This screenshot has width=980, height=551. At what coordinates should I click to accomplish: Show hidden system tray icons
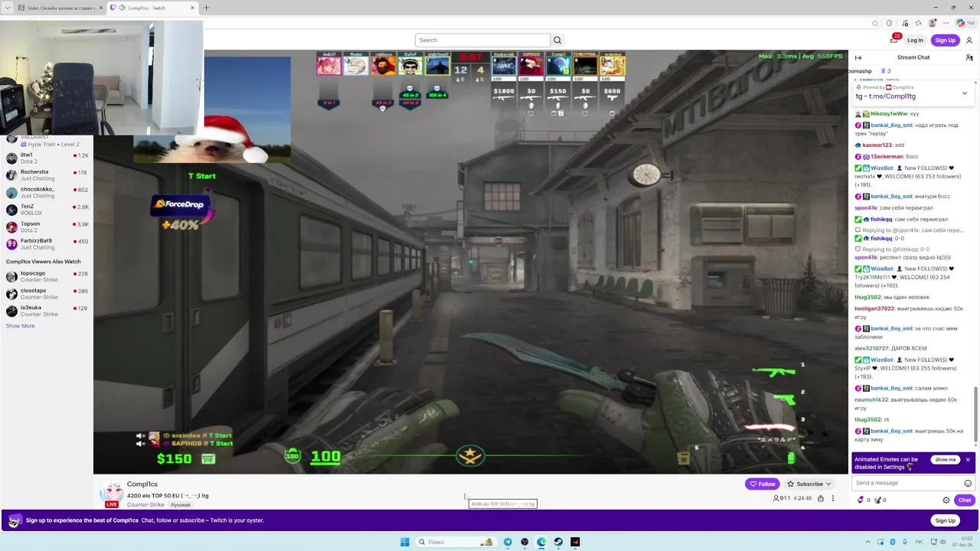868,542
